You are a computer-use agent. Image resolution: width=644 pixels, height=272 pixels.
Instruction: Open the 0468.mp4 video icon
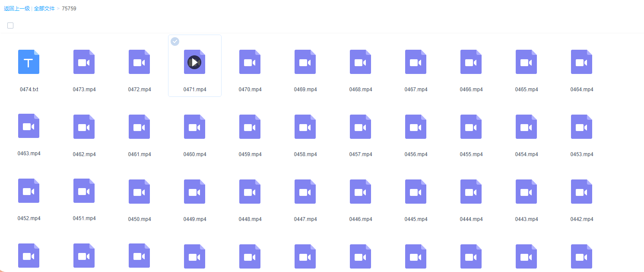(x=360, y=62)
